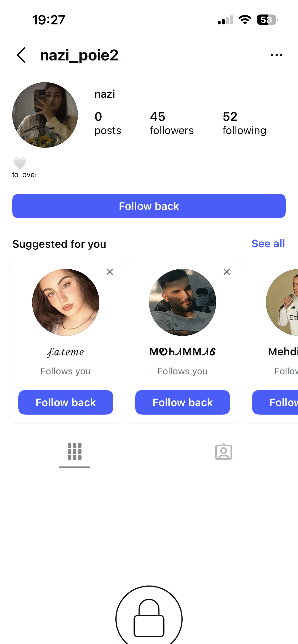Open the three-dot more options menu
The image size is (298, 644).
point(276,55)
